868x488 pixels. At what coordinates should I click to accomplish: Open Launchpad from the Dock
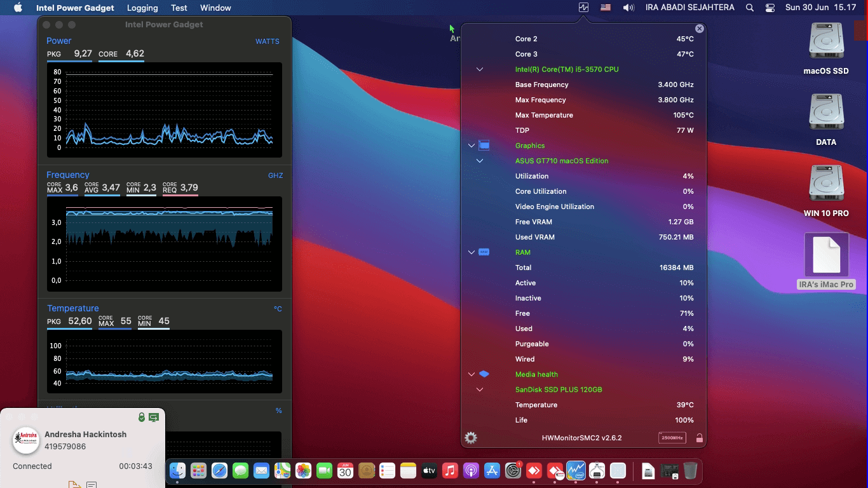coord(198,471)
